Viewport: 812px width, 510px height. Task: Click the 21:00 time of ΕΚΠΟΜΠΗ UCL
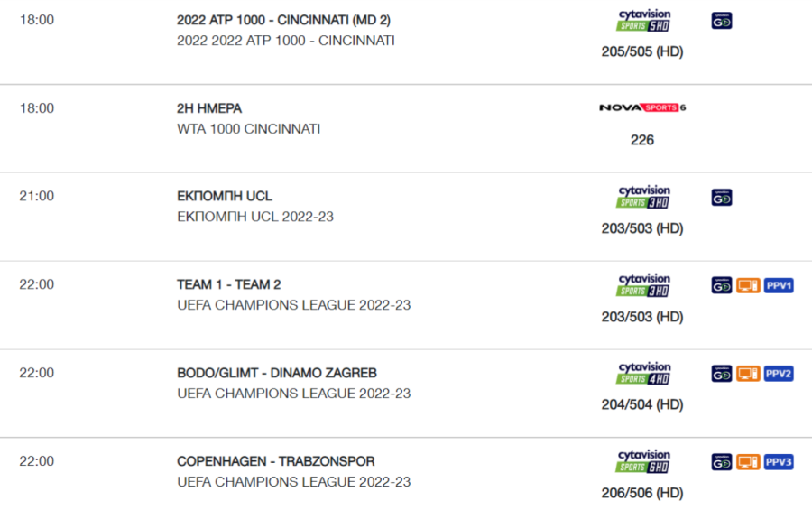pyautogui.click(x=37, y=196)
